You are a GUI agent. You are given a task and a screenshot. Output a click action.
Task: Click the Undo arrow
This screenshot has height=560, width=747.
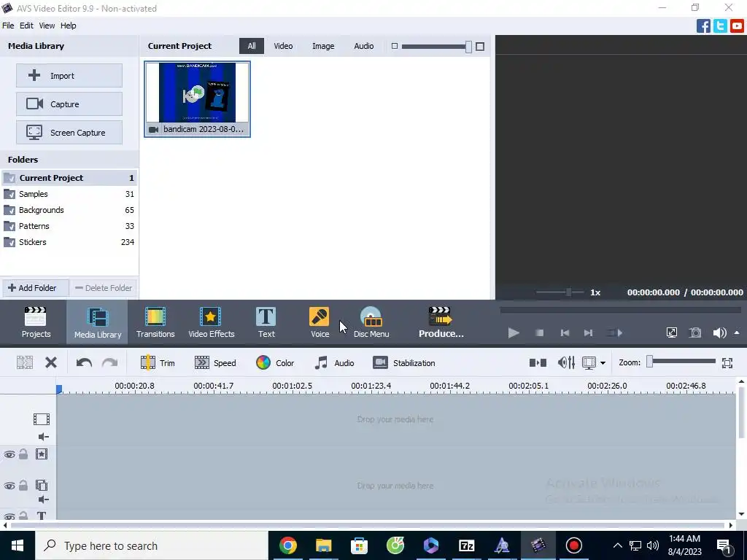(x=84, y=363)
